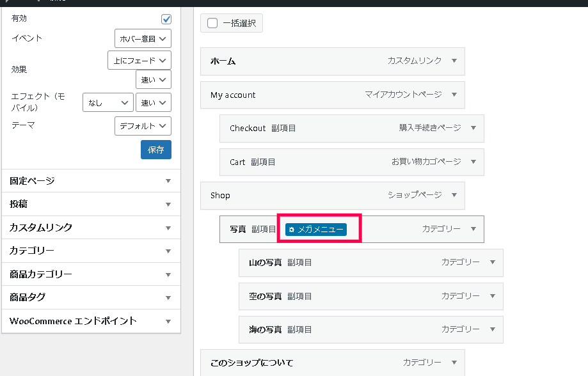Open the イベント dropdown
Image resolution: width=588 pixels, height=376 pixels.
(143, 38)
